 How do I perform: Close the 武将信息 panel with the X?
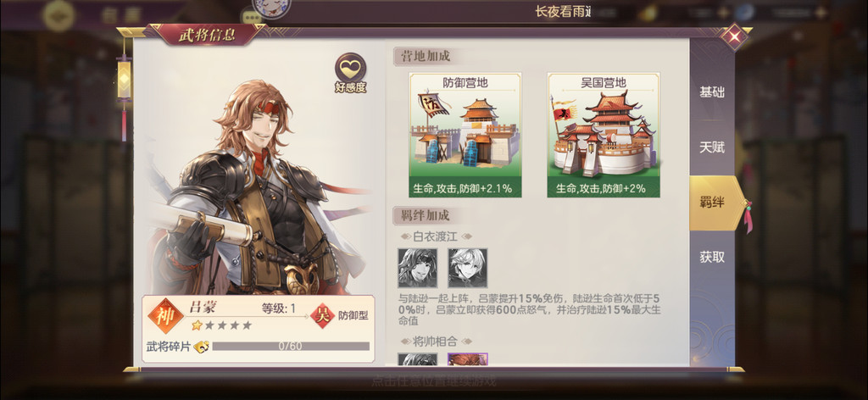(x=734, y=37)
